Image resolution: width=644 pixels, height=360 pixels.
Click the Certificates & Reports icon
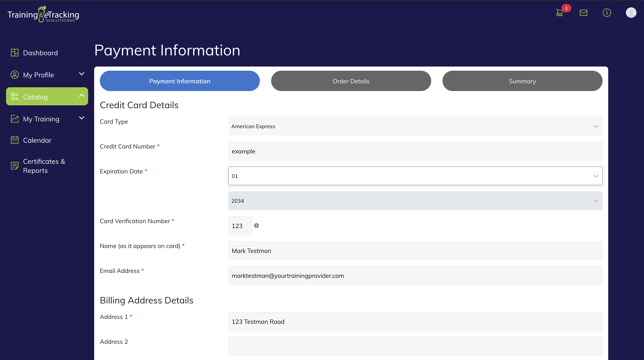(14, 166)
